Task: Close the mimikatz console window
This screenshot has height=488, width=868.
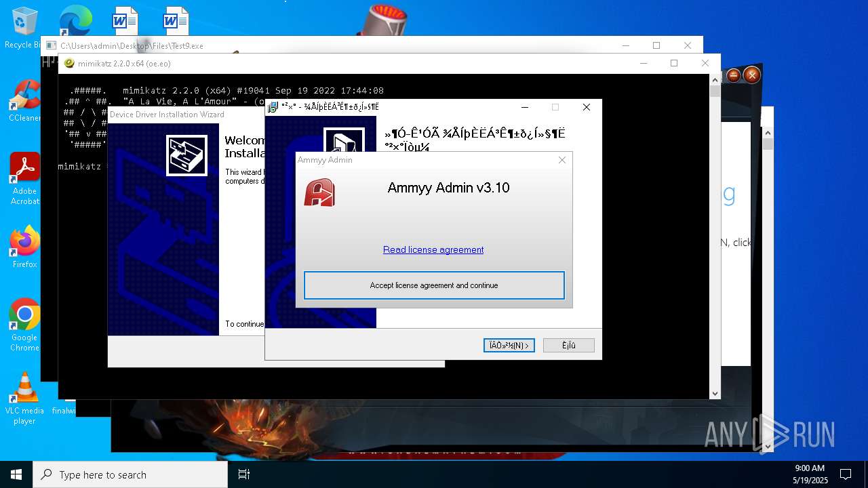Action: point(705,63)
